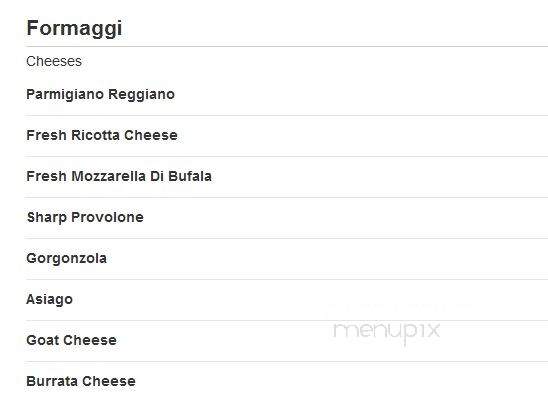Select Parmigiano Reggiano menu item
Screen dimensions: 548x399
[101, 95]
